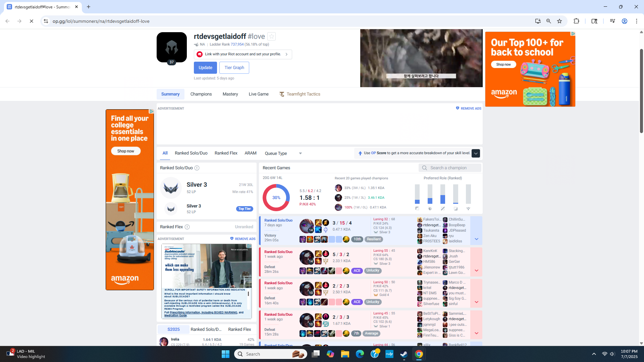Click the champion icon with 100% winrate

[x=338, y=207]
